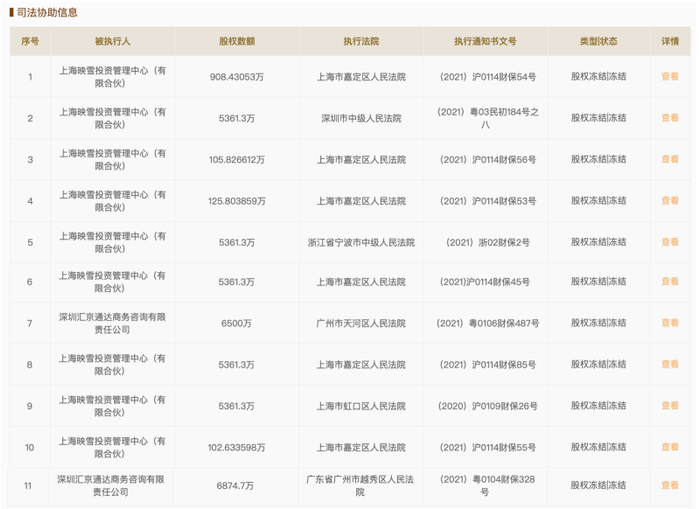
Task: Open 查看 details for row 9
Action: click(x=670, y=406)
